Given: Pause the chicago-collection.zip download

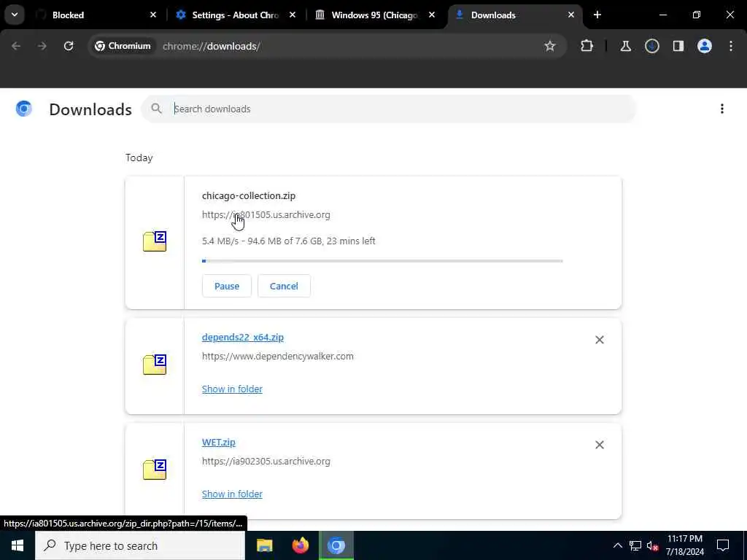Looking at the screenshot, I should click(x=226, y=286).
